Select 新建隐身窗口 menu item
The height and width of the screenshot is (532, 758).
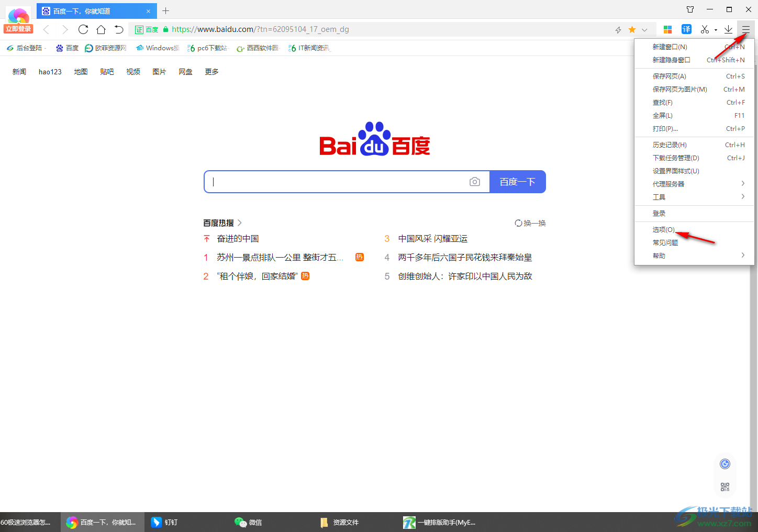[x=694, y=60]
